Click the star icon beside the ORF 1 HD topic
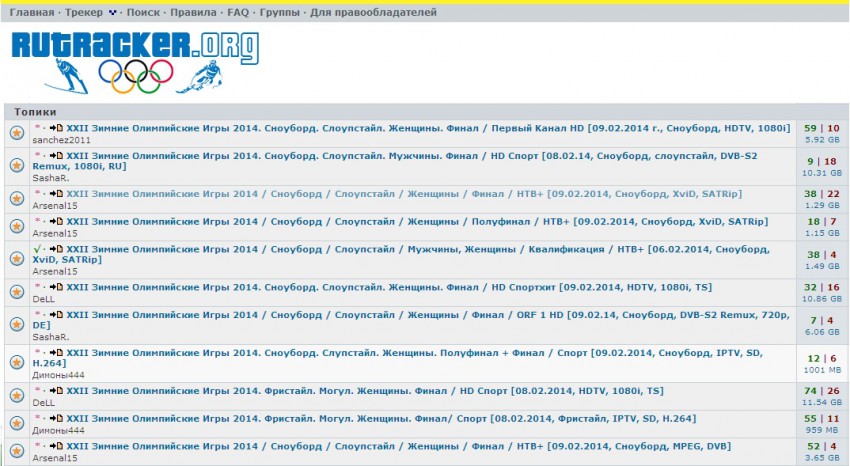The height and width of the screenshot is (466, 850). click(17, 325)
